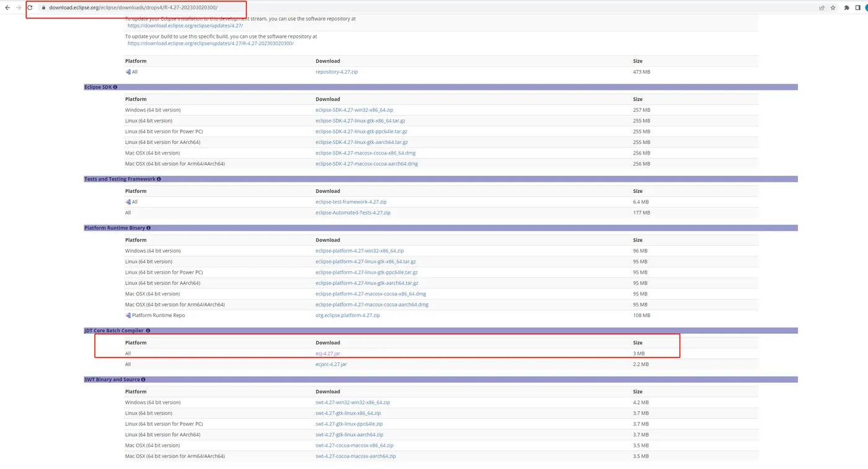The width and height of the screenshot is (868, 469).
Task: Click the SWT Binary and Source heading
Action: pyautogui.click(x=112, y=380)
